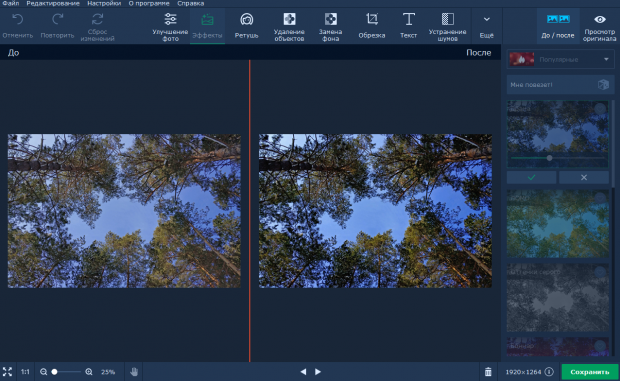Show image info next to 1920×1264
The height and width of the screenshot is (381, 620).
(549, 372)
